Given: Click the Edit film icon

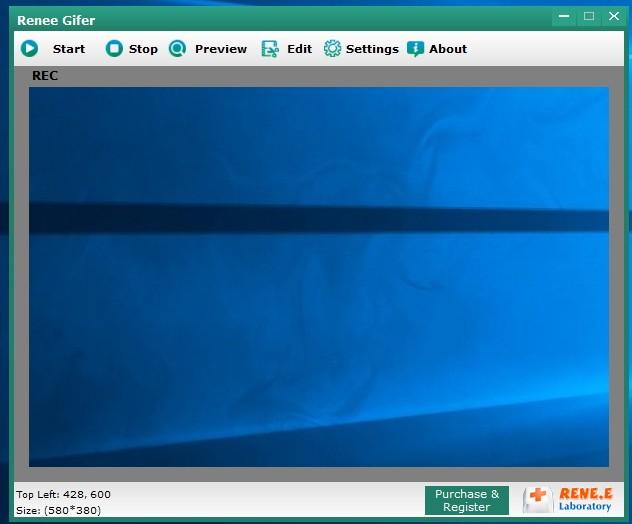Looking at the screenshot, I should 270,49.
